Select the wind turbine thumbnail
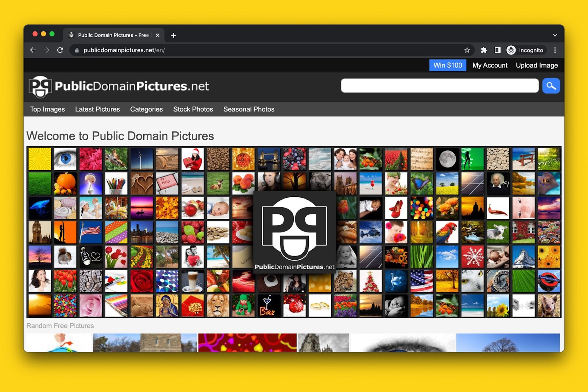The height and width of the screenshot is (392, 588). click(142, 159)
